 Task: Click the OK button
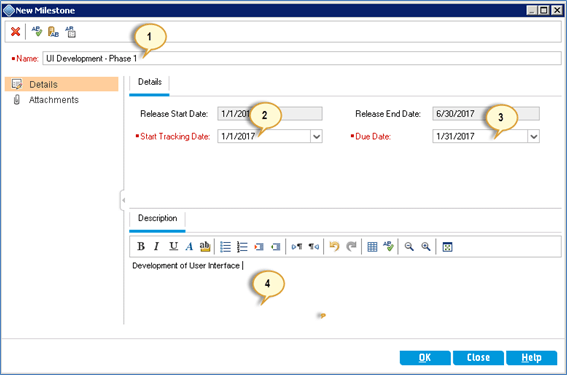point(425,358)
